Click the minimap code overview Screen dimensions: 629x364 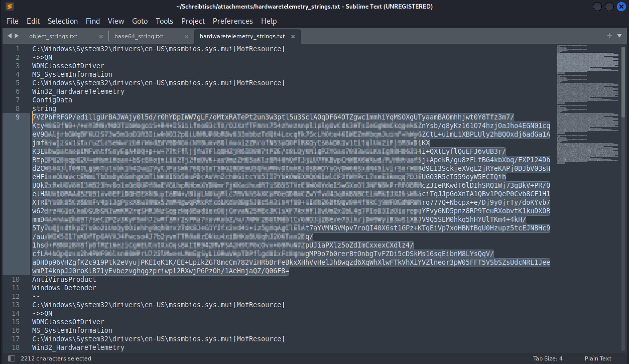pos(588,104)
